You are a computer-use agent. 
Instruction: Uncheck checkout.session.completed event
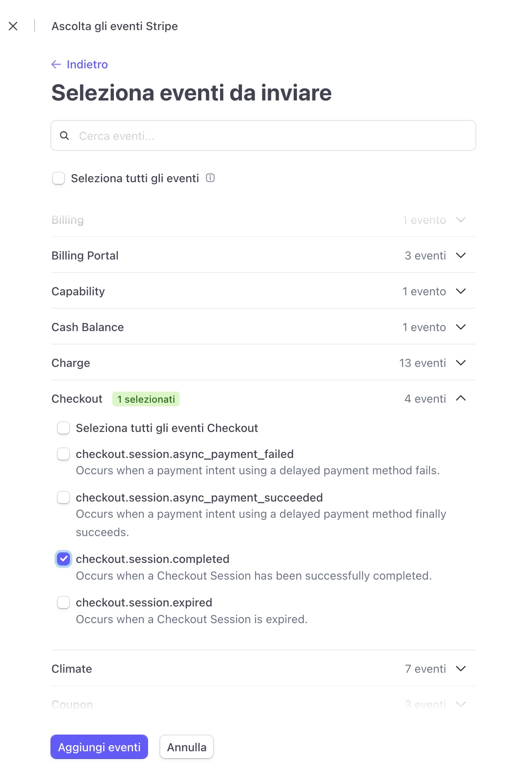click(x=63, y=559)
